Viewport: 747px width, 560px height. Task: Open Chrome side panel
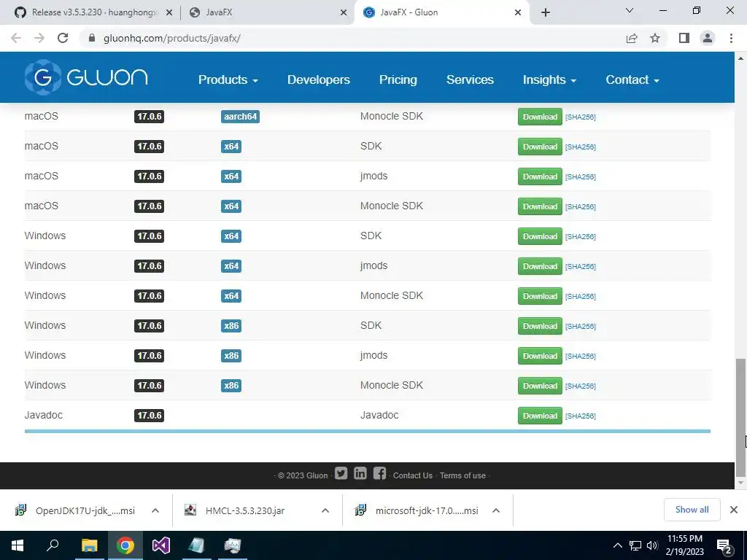pyautogui.click(x=684, y=38)
